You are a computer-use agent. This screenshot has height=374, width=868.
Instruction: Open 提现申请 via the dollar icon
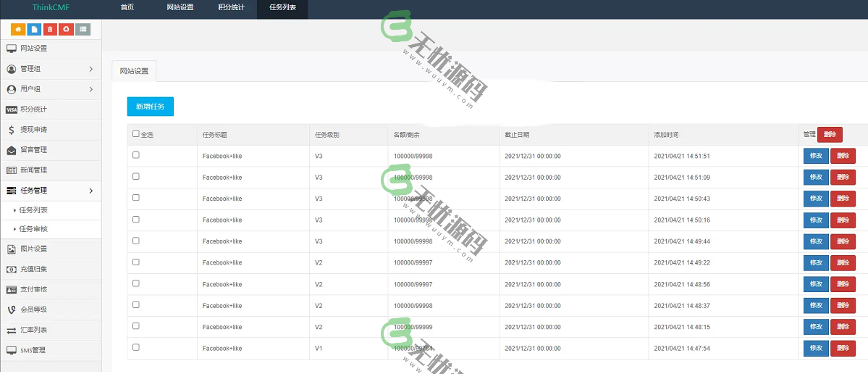point(11,130)
